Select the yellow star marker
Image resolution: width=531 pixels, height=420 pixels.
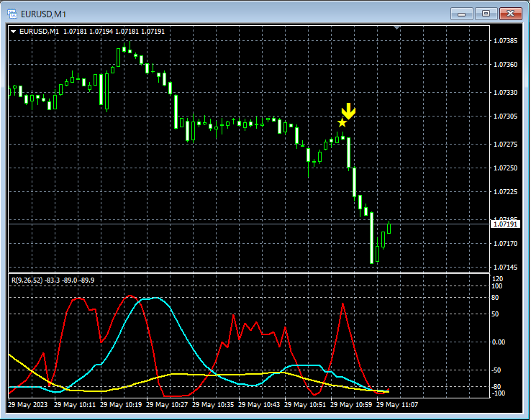pos(342,123)
